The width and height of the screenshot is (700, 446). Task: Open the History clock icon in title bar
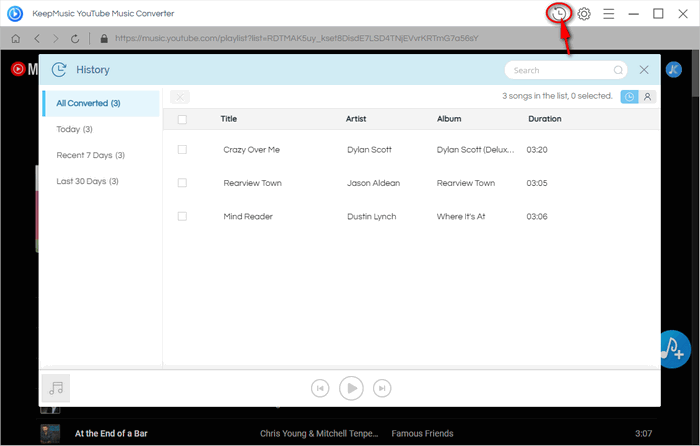tap(558, 14)
